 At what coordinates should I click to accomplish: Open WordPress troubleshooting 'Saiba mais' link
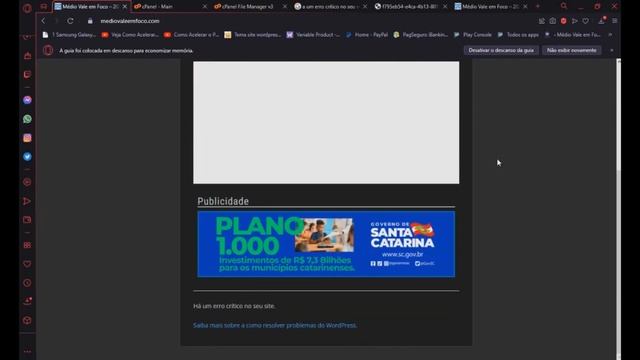click(275, 325)
